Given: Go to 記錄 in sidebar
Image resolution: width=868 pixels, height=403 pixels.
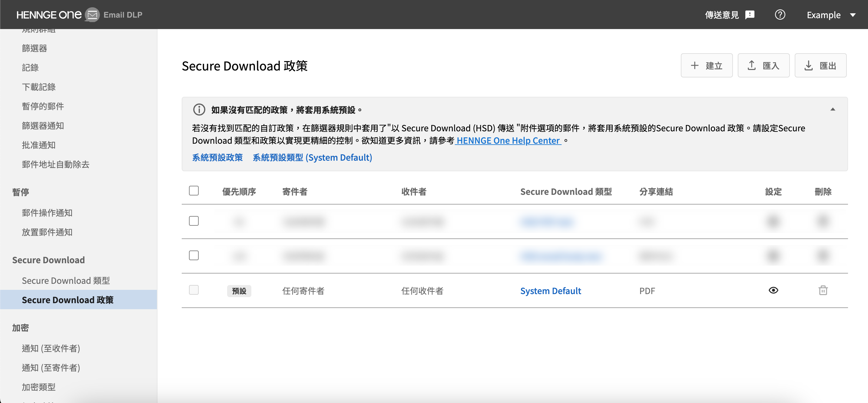Looking at the screenshot, I should coord(30,68).
